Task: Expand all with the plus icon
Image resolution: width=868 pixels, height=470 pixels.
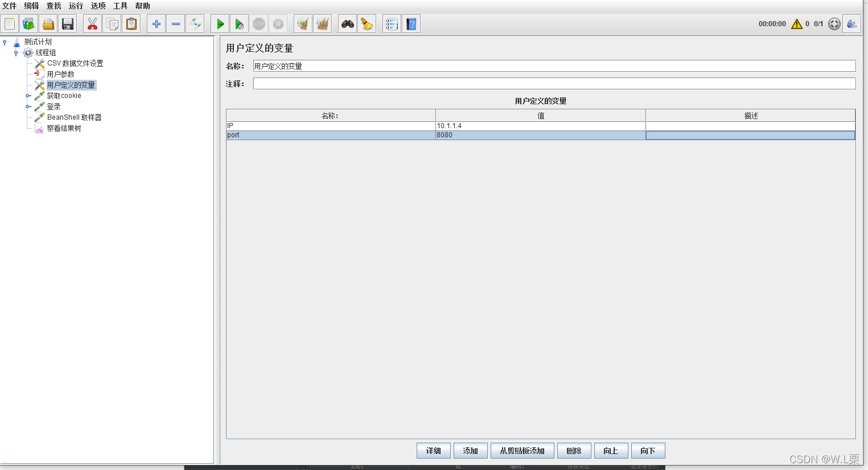Action: 157,24
